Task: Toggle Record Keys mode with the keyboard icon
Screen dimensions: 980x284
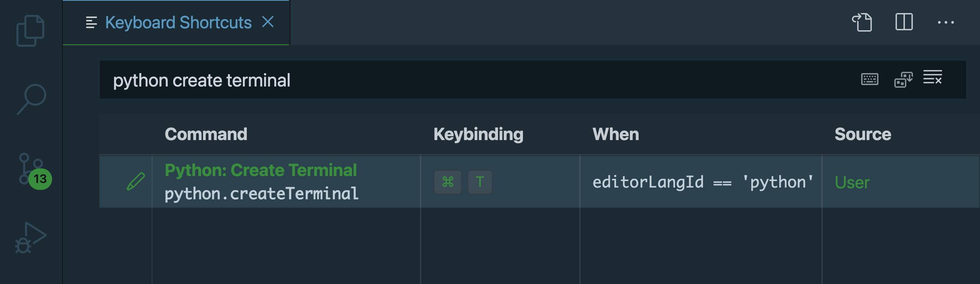Action: [870, 79]
